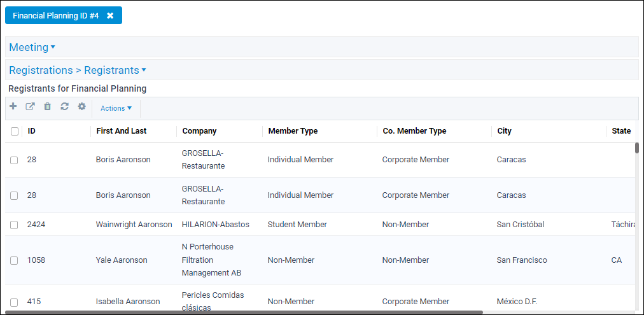Open grid settings gear icon

[81, 106]
